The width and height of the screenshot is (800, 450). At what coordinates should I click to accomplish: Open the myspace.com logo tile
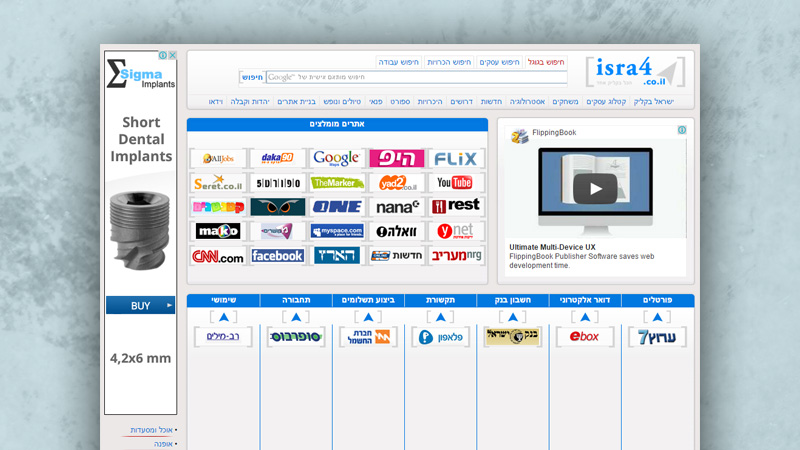coord(337,231)
